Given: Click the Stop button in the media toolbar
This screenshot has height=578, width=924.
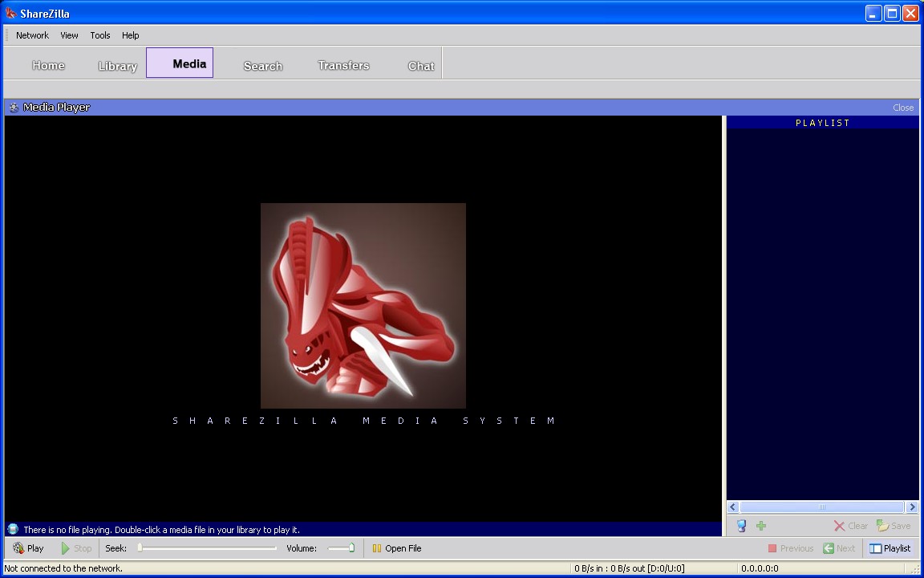Looking at the screenshot, I should click(77, 548).
